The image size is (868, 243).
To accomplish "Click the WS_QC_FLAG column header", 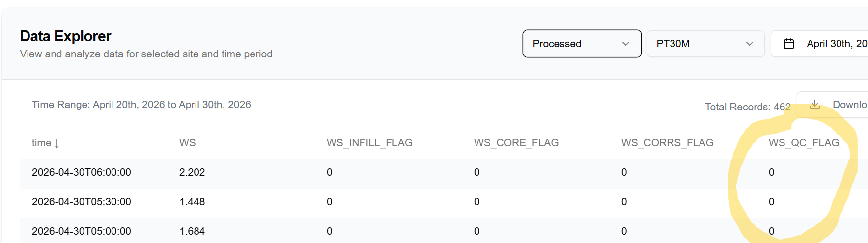I will [804, 143].
